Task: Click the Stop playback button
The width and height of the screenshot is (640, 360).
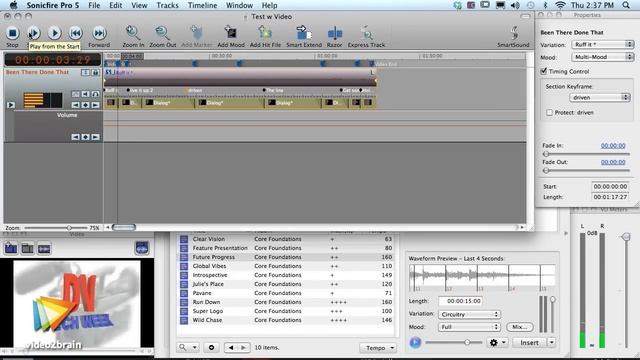Action: coord(12,33)
